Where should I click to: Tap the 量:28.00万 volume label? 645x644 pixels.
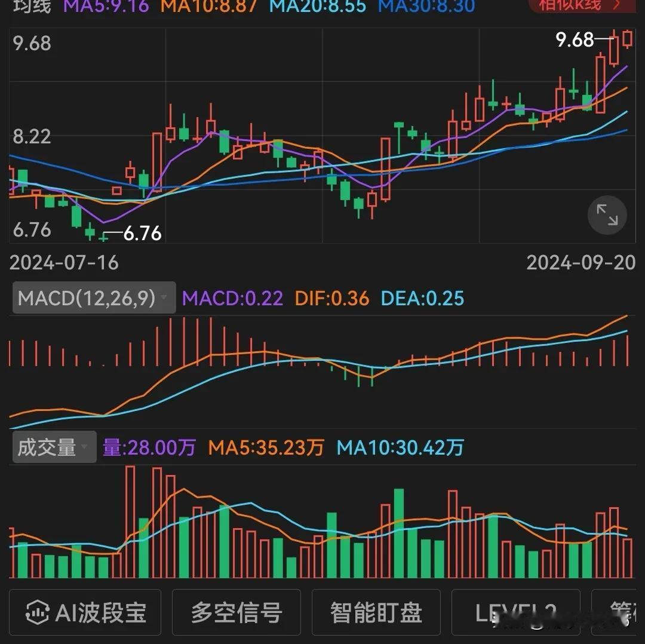[x=149, y=447]
